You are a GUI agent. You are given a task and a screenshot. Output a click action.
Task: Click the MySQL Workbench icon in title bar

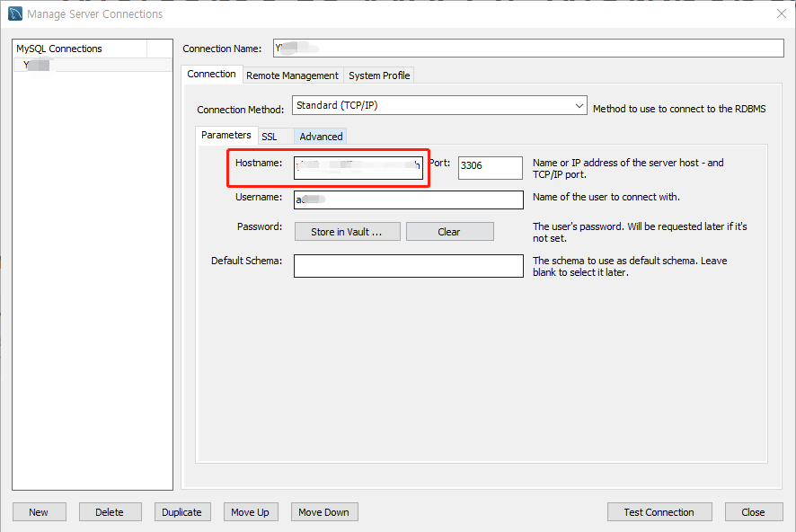(15, 13)
